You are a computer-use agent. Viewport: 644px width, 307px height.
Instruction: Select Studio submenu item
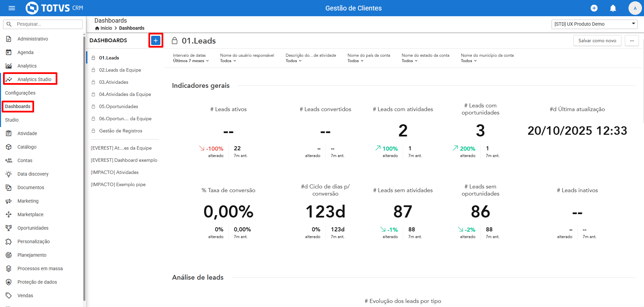click(x=12, y=120)
